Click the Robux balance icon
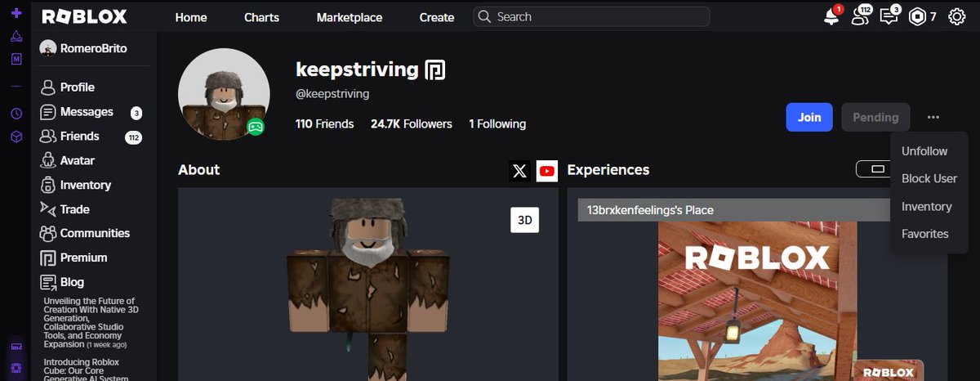The height and width of the screenshot is (381, 980). pyautogui.click(x=916, y=16)
